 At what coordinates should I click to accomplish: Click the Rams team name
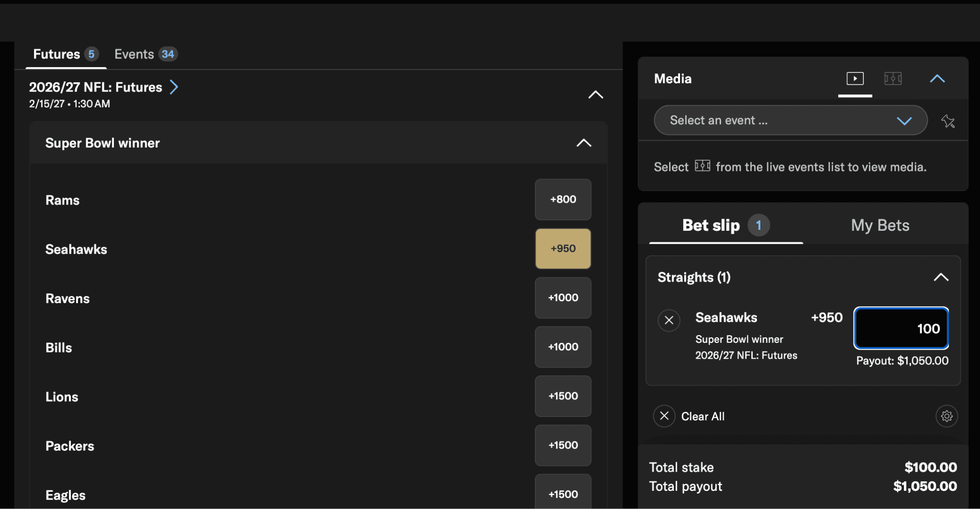(x=62, y=200)
